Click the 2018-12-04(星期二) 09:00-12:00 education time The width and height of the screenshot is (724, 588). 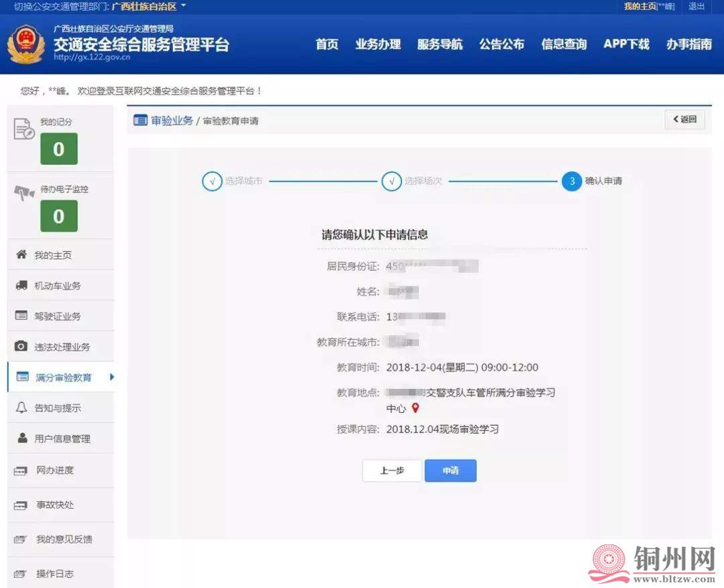[462, 367]
